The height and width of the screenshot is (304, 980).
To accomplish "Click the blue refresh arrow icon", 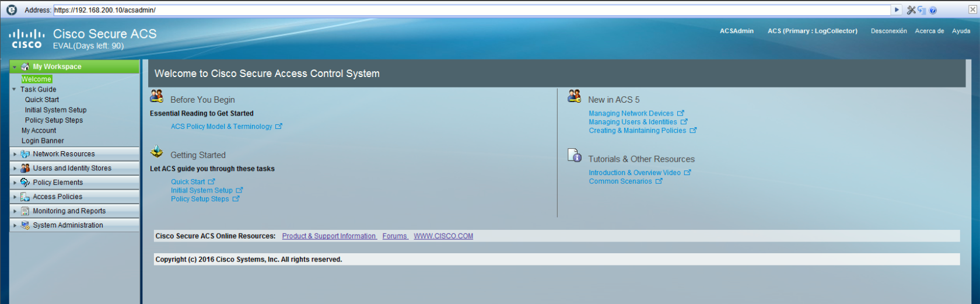I will (x=922, y=10).
